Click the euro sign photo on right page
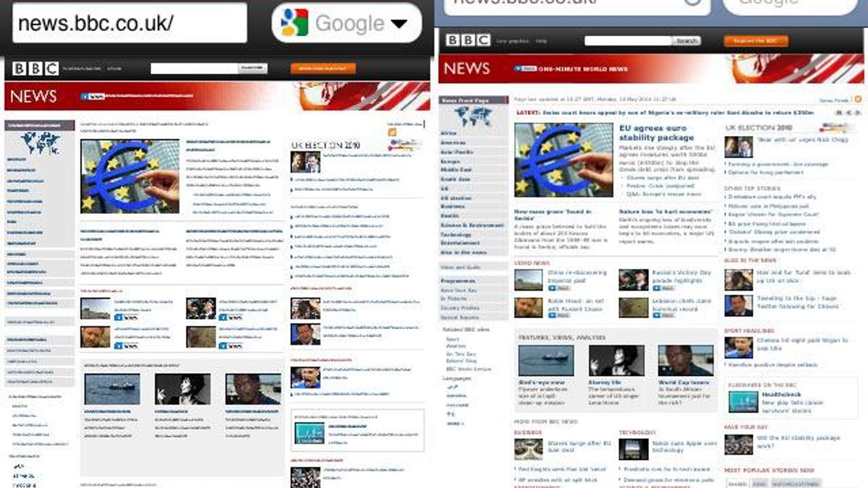Screen dimensions: 868x488 point(563,160)
